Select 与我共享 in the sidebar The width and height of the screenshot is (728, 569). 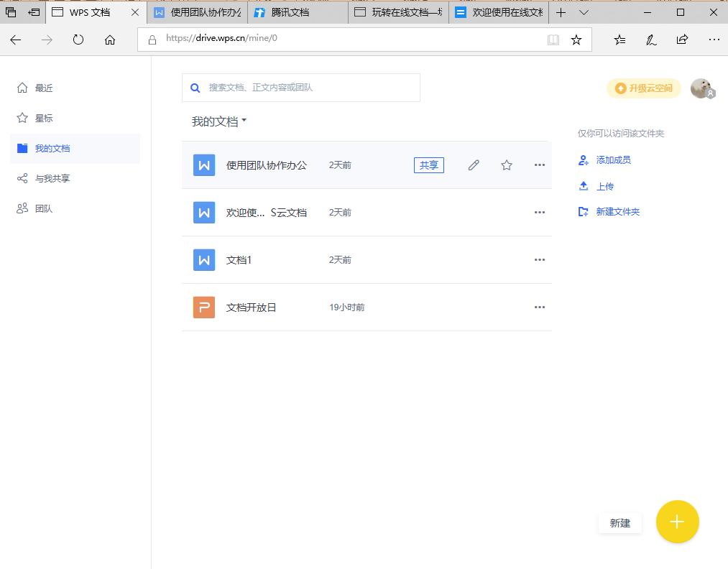click(52, 178)
